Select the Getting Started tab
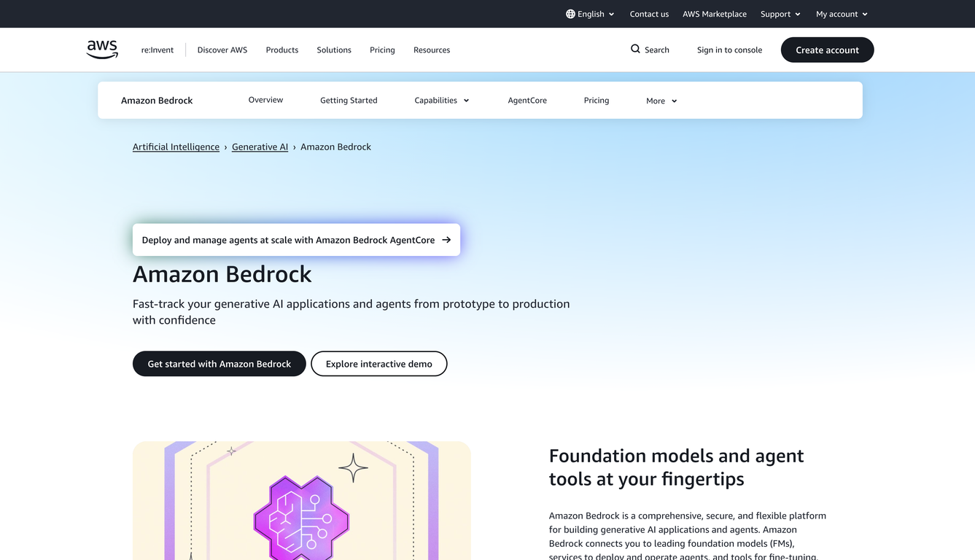The width and height of the screenshot is (975, 560). (349, 100)
